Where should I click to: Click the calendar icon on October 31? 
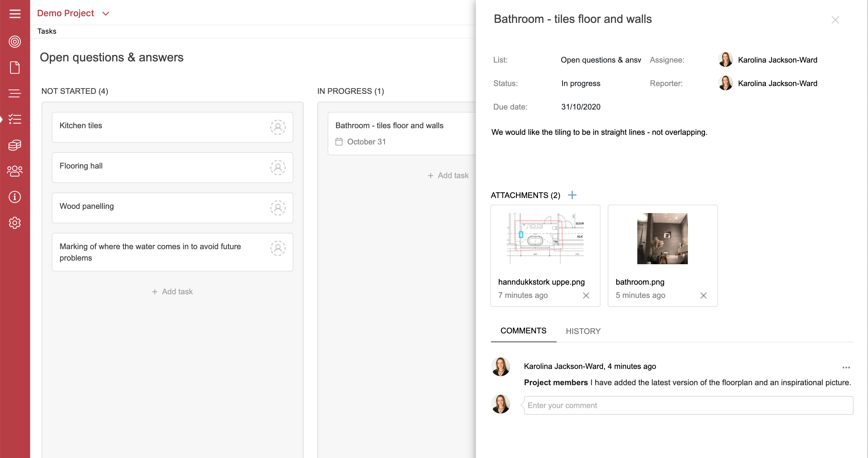tap(339, 141)
